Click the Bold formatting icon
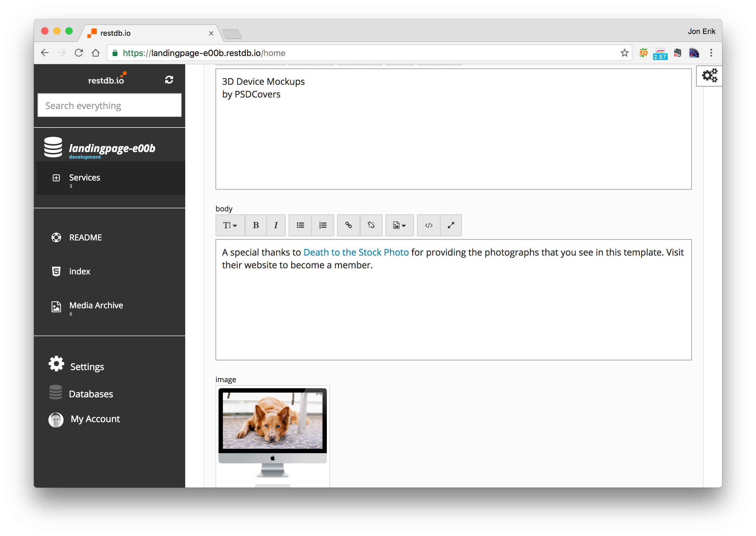 [256, 225]
